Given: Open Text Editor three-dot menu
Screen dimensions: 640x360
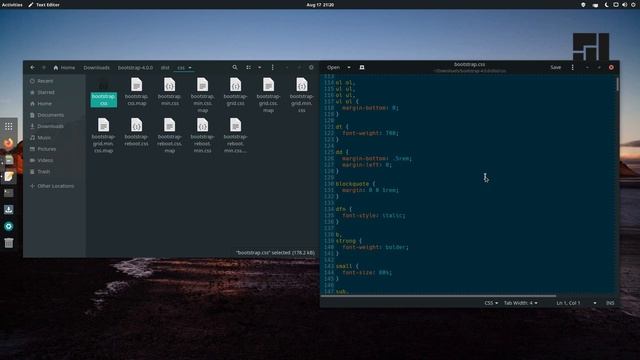Looking at the screenshot, I should tap(573, 67).
